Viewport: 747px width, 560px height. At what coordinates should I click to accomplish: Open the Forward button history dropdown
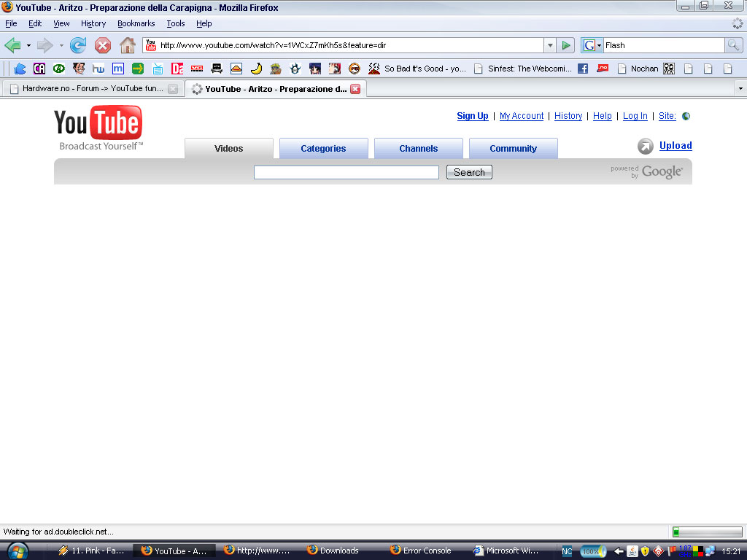coord(61,46)
